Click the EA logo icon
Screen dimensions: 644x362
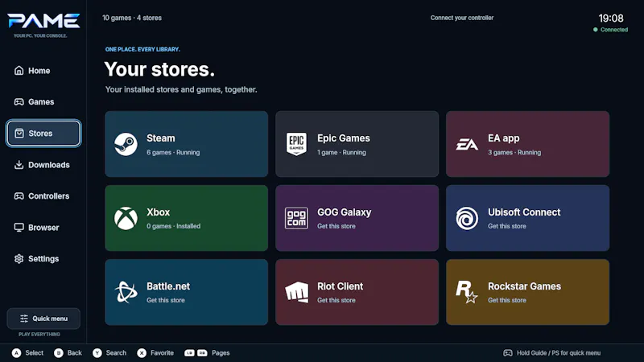point(467,145)
